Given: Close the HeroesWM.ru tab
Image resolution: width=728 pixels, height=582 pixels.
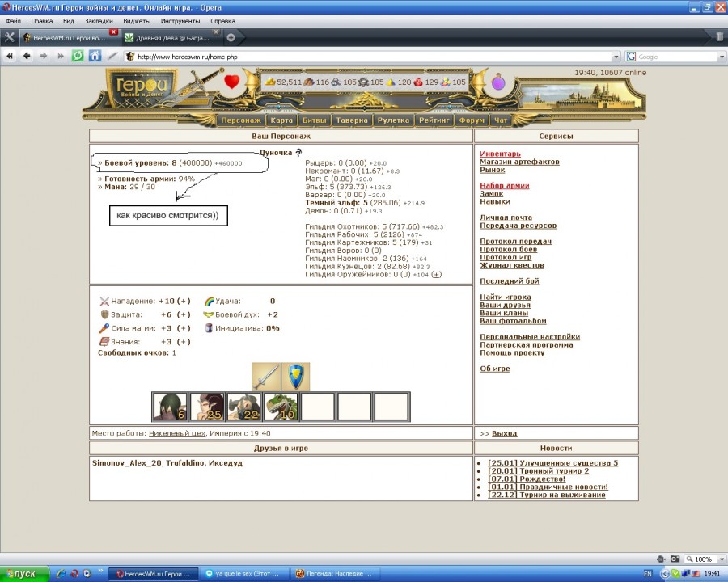Looking at the screenshot, I should (x=113, y=32).
